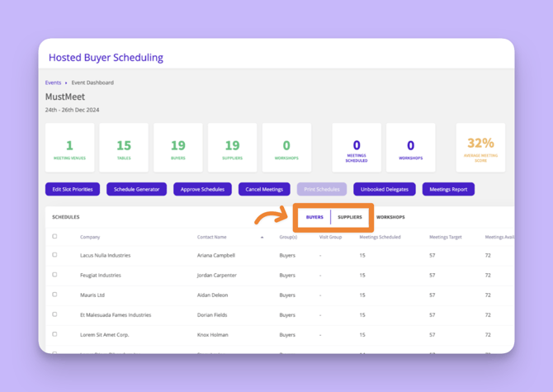Open the Suppliers count stat card
This screenshot has width=553, height=392.
click(x=232, y=148)
